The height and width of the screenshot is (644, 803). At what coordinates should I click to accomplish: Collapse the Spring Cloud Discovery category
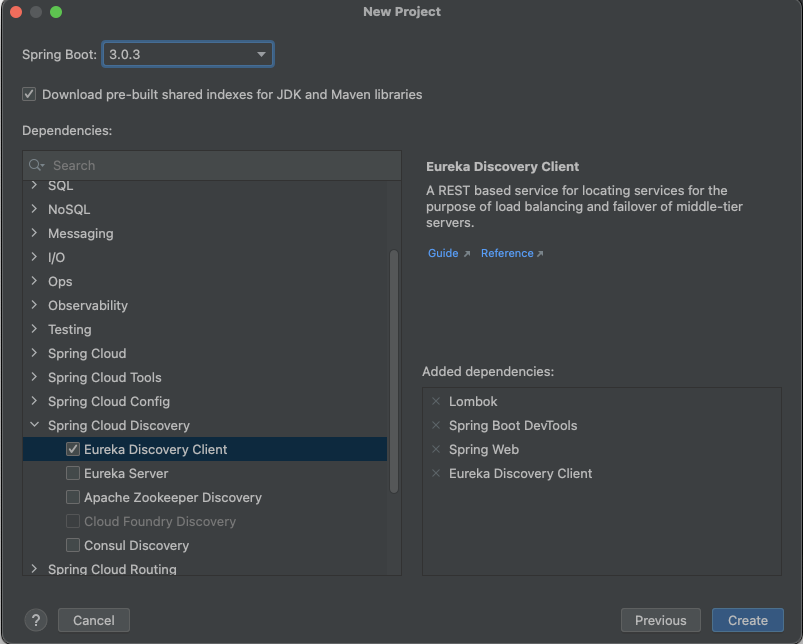[x=34, y=425]
